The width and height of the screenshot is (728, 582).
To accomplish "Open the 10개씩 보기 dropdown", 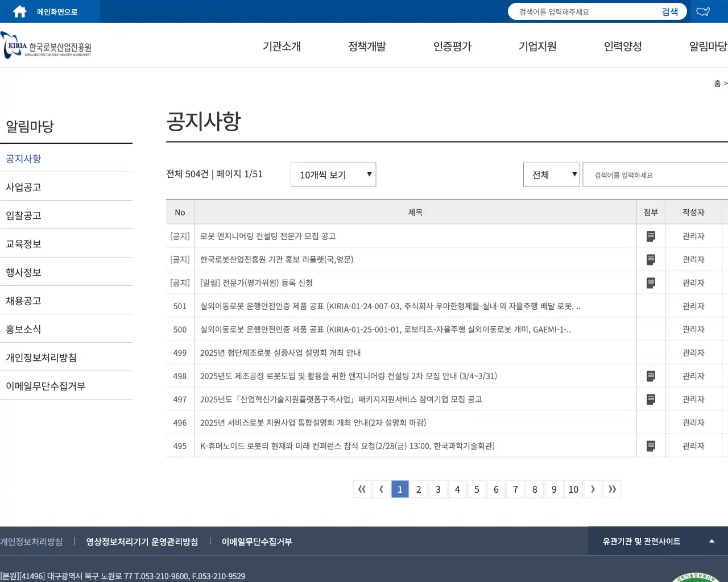I will coord(333,174).
